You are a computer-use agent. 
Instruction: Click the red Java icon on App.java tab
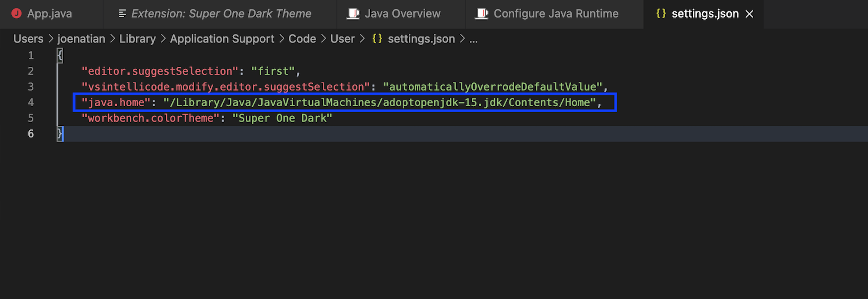pyautogui.click(x=16, y=14)
